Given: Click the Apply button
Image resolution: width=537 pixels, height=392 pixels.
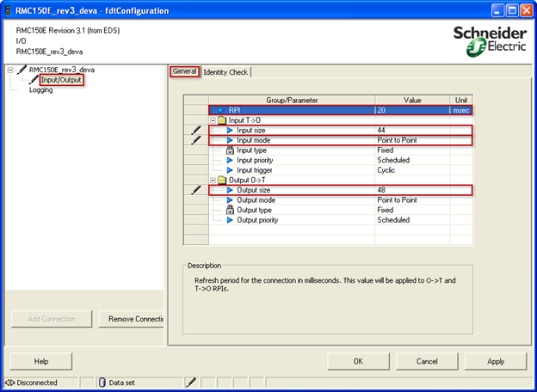Looking at the screenshot, I should [x=496, y=362].
